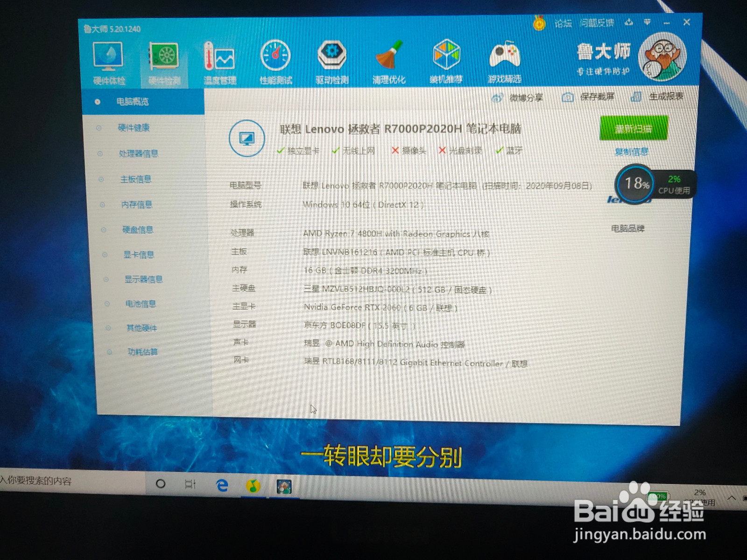The image size is (747, 560).
Task: Click 无线上网 feature indicator
Action: click(x=353, y=150)
